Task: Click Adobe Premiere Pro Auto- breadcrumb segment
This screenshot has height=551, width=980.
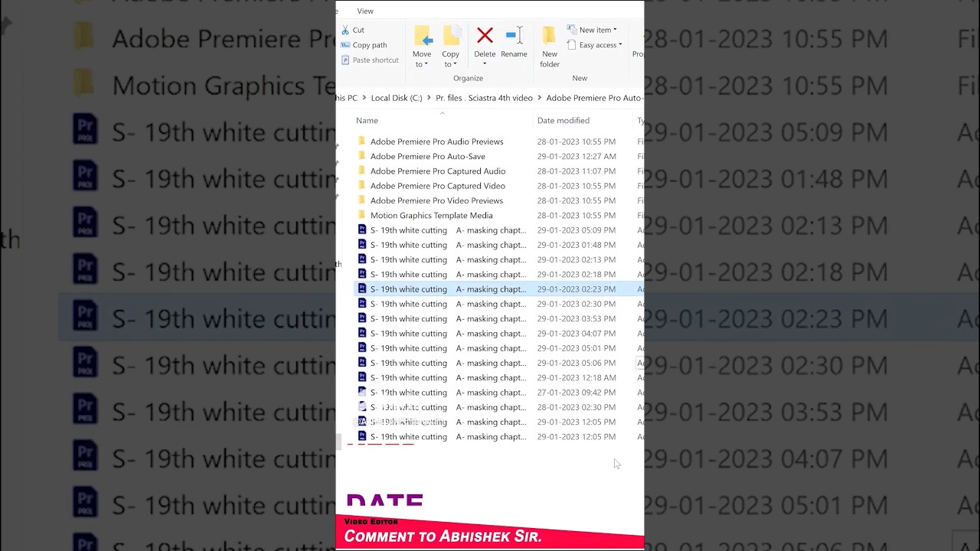Action: click(x=595, y=98)
